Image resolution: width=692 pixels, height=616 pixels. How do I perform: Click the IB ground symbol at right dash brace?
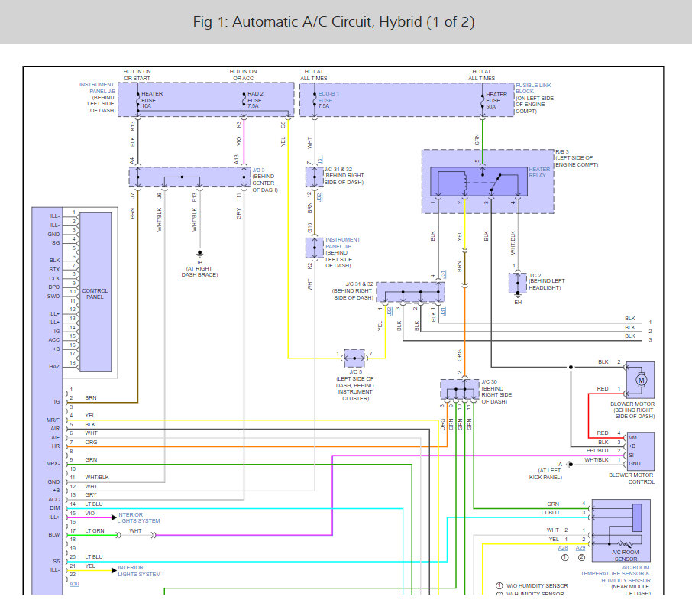199,254
